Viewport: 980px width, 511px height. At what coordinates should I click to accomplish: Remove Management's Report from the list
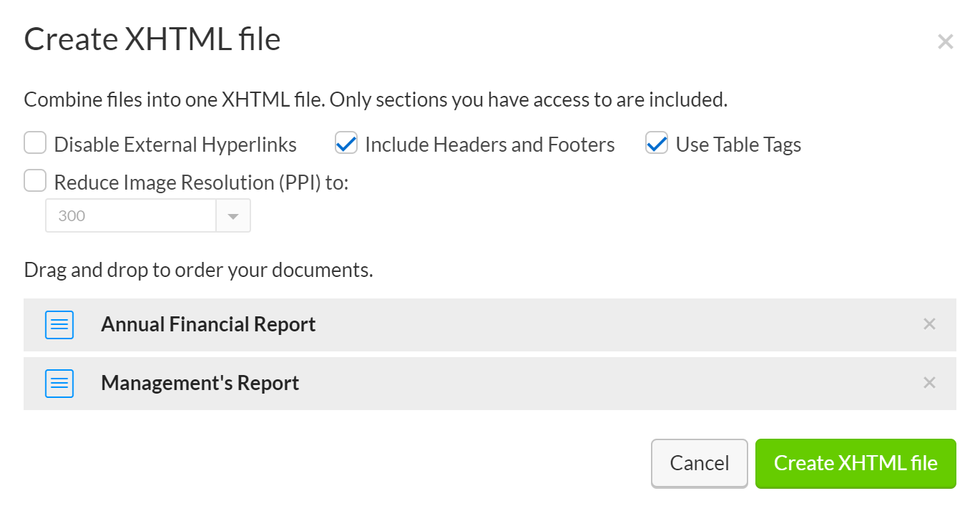coord(929,383)
